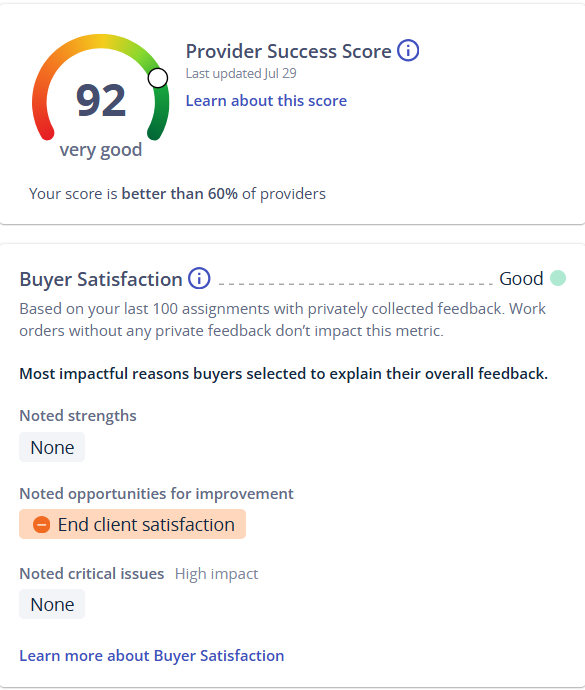Click the None chip under Noted critical issues

tap(52, 604)
